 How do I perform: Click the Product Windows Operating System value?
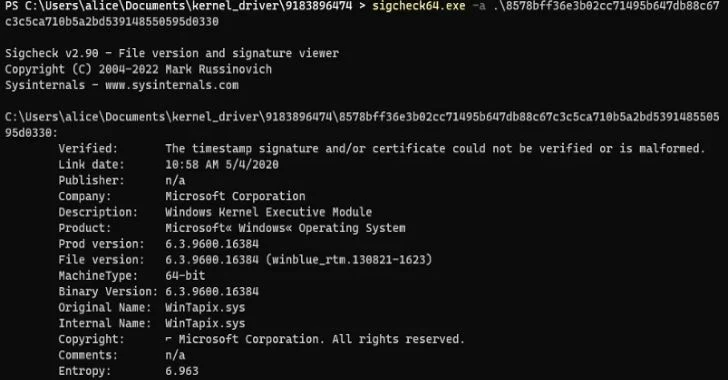coord(285,228)
